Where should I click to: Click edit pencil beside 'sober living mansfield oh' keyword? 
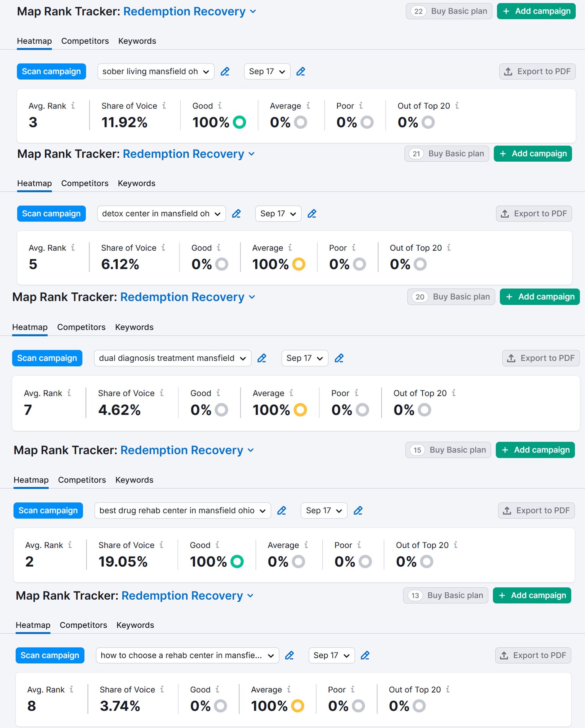[225, 72]
